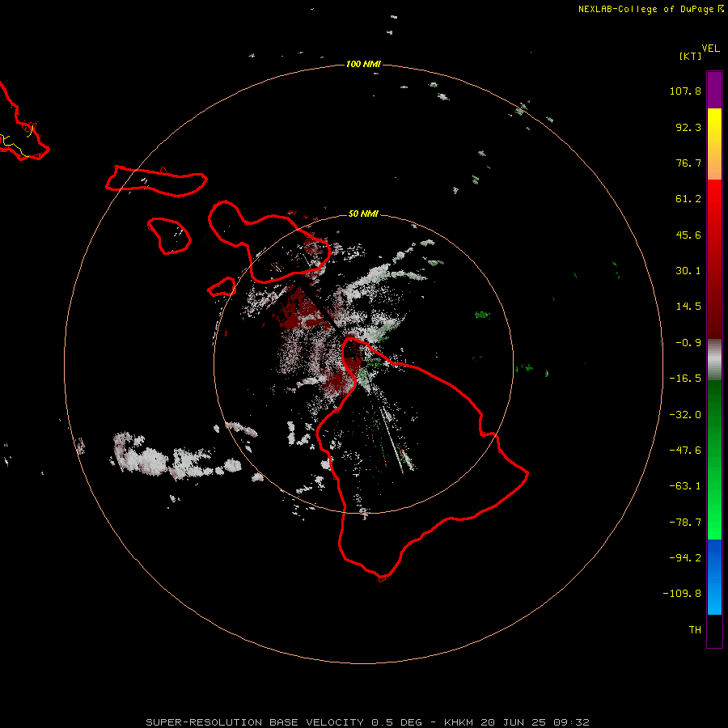Click the [KT] units label
This screenshot has width=728, height=728.
click(690, 56)
